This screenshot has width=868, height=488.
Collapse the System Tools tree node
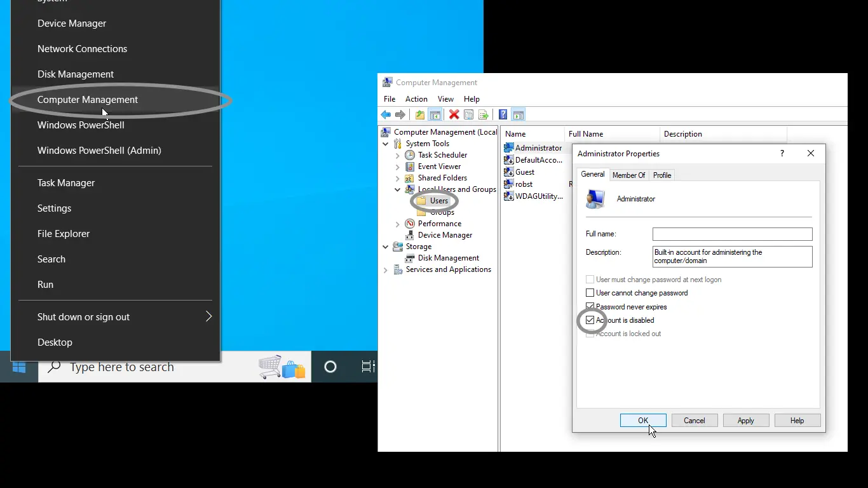(386, 144)
